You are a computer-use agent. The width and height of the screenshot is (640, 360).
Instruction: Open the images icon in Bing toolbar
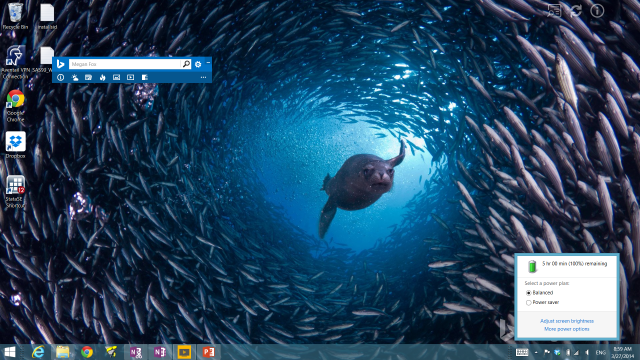(x=116, y=78)
